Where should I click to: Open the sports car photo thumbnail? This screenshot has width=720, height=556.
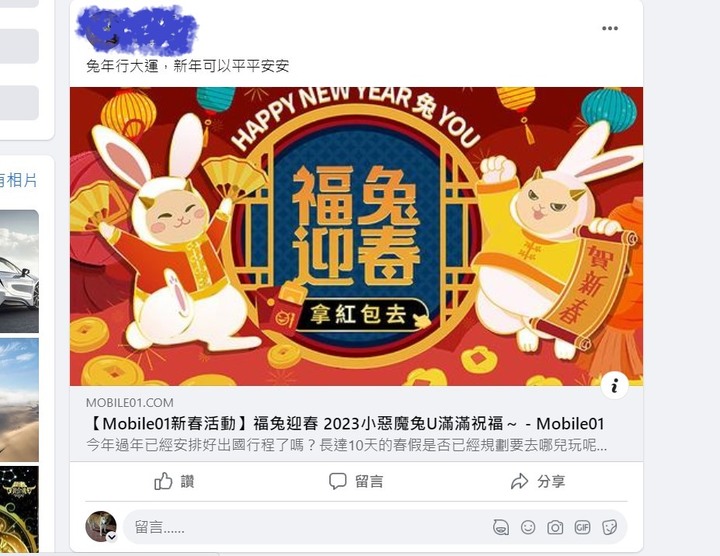pos(19,271)
